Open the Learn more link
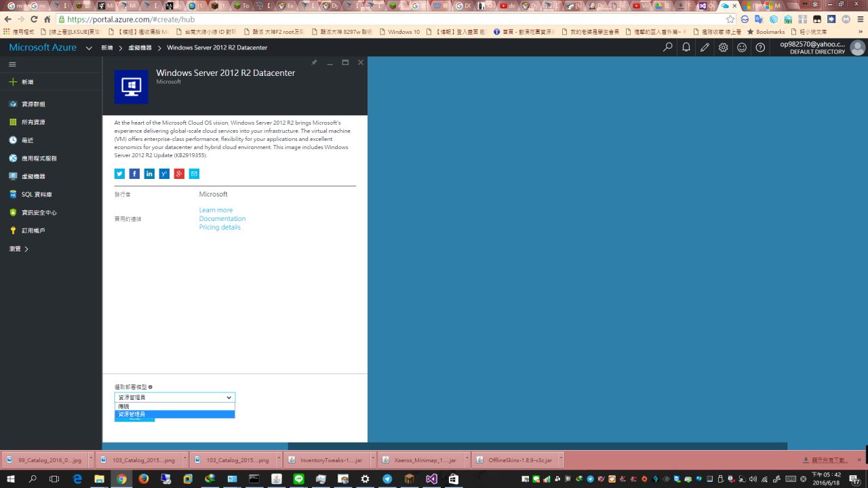This screenshot has width=868, height=488. click(216, 210)
